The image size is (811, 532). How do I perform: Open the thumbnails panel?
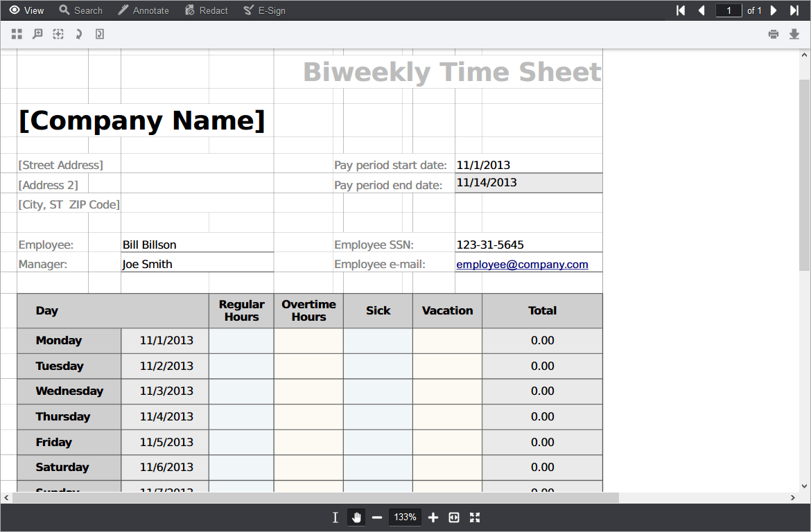click(17, 33)
